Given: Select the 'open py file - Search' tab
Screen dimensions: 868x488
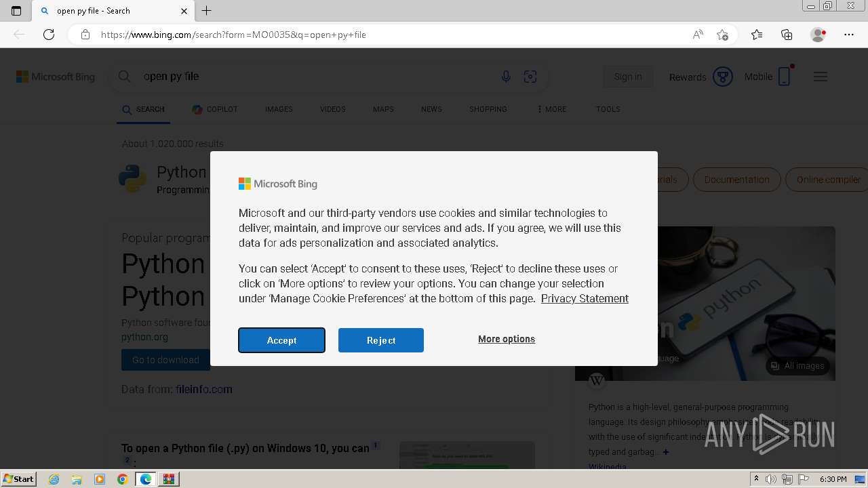Looking at the screenshot, I should pyautogui.click(x=113, y=11).
